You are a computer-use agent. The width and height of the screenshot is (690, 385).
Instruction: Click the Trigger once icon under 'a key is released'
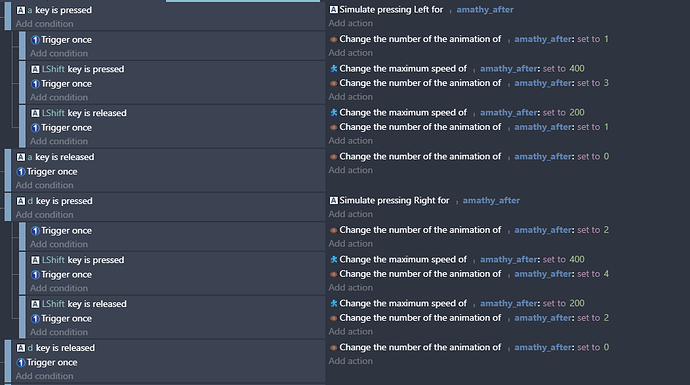(21, 172)
